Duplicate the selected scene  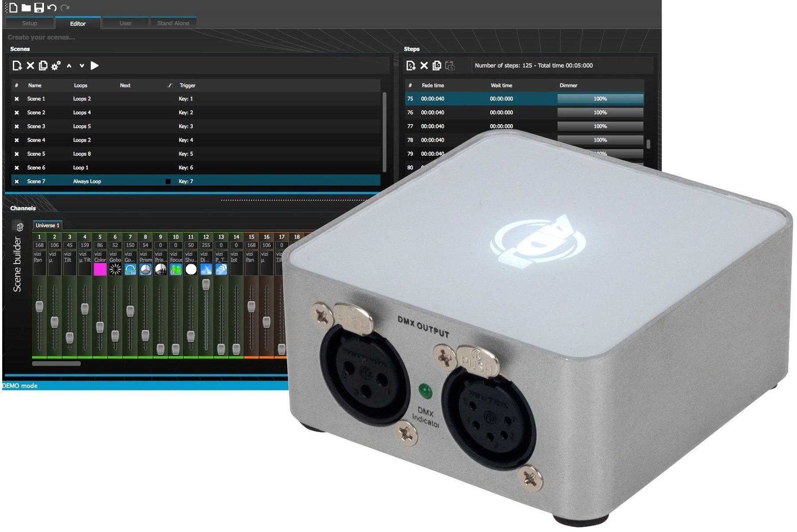[x=43, y=66]
